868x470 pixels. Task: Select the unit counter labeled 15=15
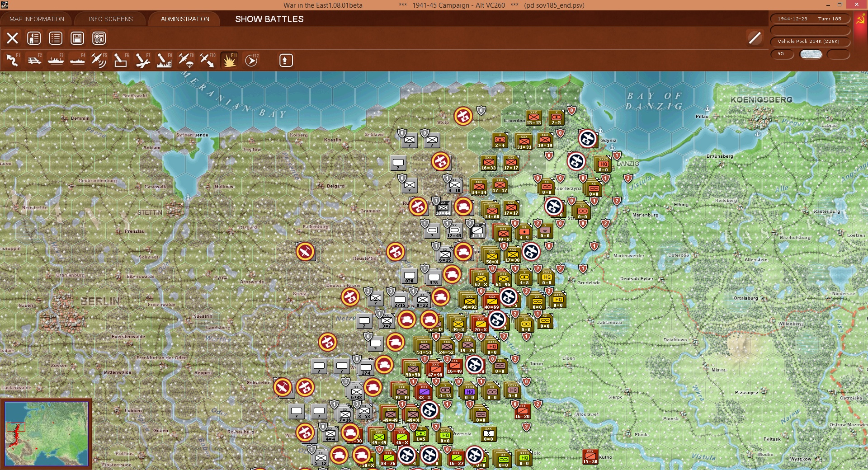point(533,117)
